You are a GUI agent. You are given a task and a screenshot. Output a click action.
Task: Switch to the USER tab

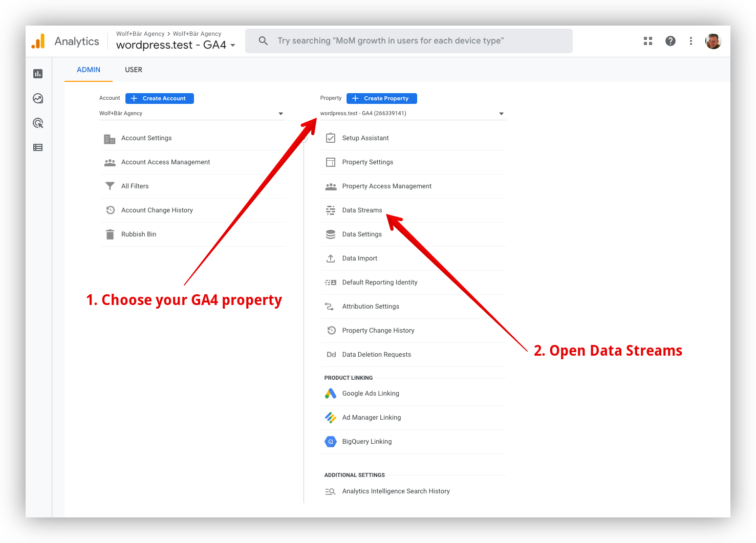pos(134,70)
